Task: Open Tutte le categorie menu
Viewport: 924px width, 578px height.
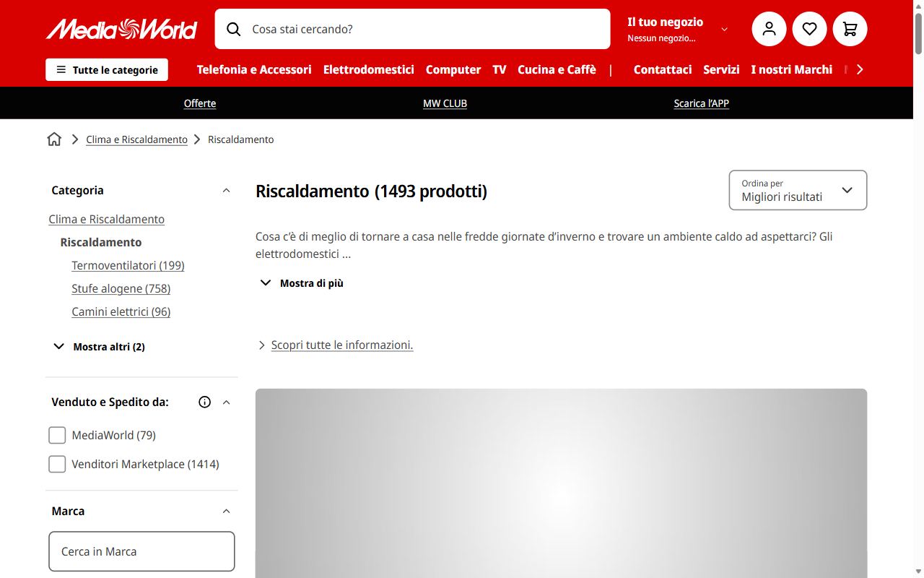Action: tap(107, 69)
